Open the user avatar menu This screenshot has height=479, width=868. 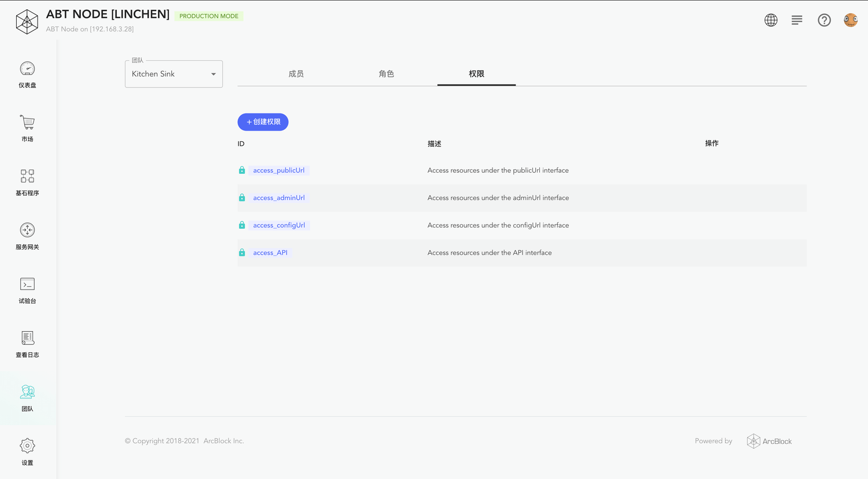(851, 20)
